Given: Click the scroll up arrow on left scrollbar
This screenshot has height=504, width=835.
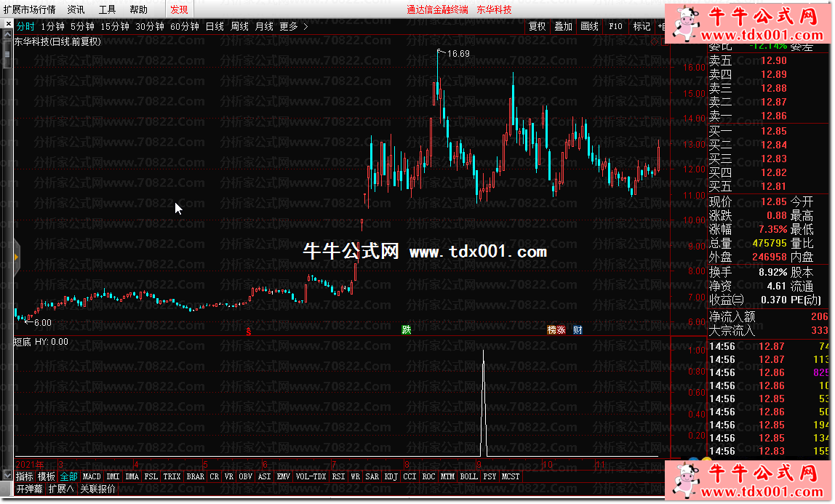Looking at the screenshot, I should pyautogui.click(x=7, y=35).
